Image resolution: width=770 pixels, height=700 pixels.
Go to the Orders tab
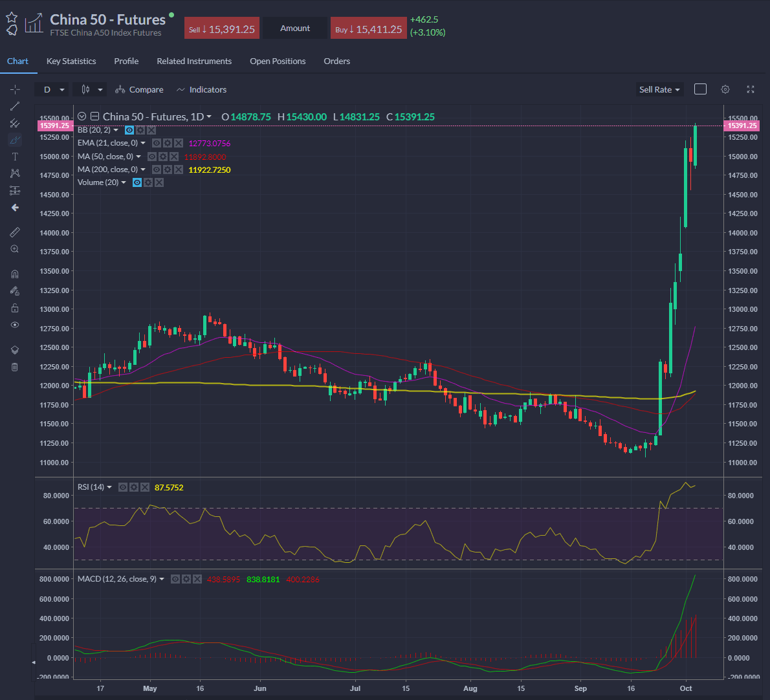click(337, 61)
